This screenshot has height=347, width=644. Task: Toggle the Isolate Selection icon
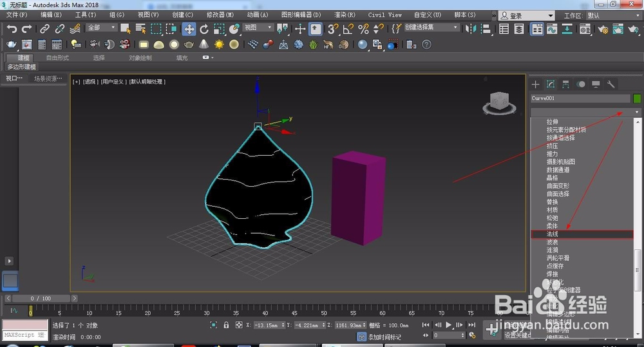point(214,325)
